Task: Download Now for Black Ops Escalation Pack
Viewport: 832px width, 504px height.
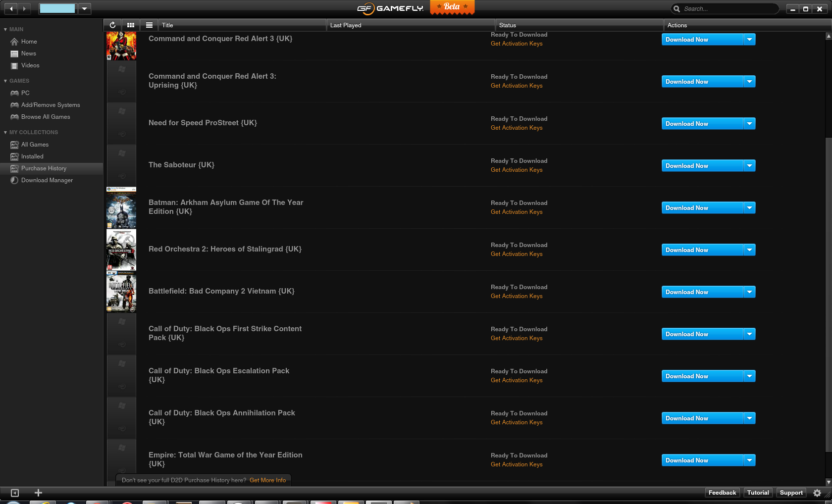Action: pos(703,376)
